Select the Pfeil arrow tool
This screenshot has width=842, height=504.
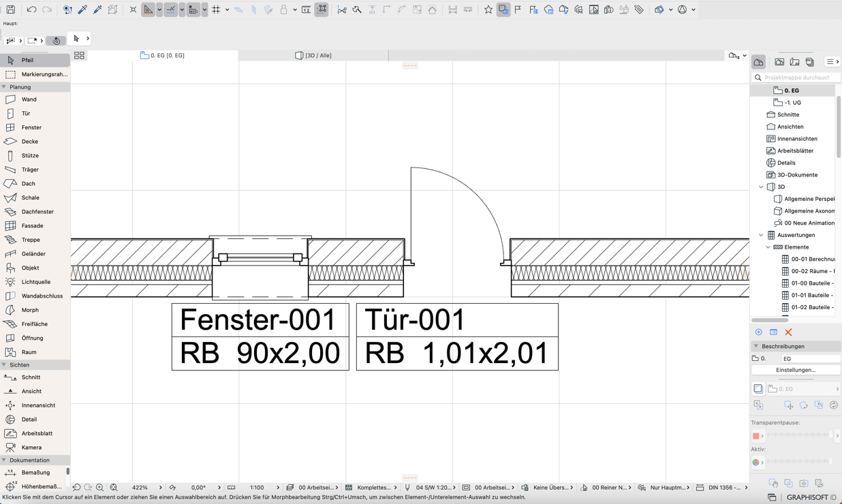coord(35,60)
